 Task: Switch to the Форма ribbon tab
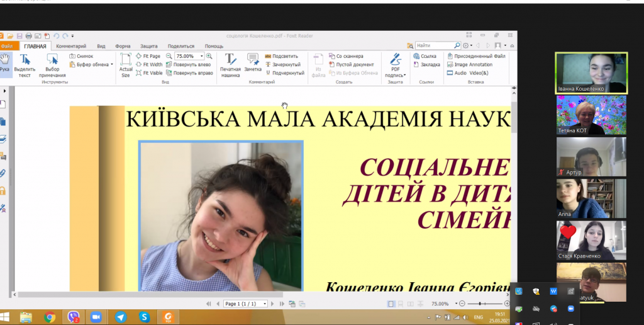click(123, 47)
